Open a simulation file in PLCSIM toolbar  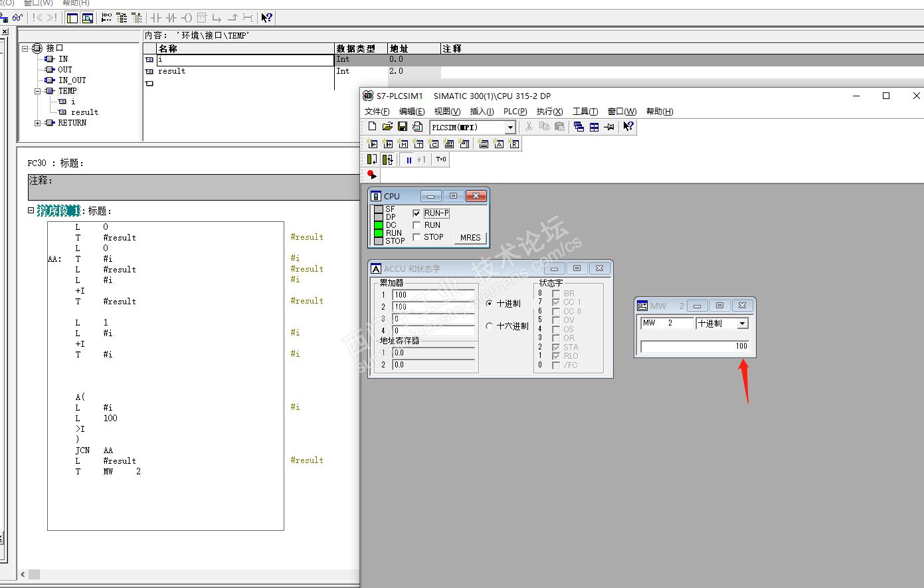[x=387, y=127]
